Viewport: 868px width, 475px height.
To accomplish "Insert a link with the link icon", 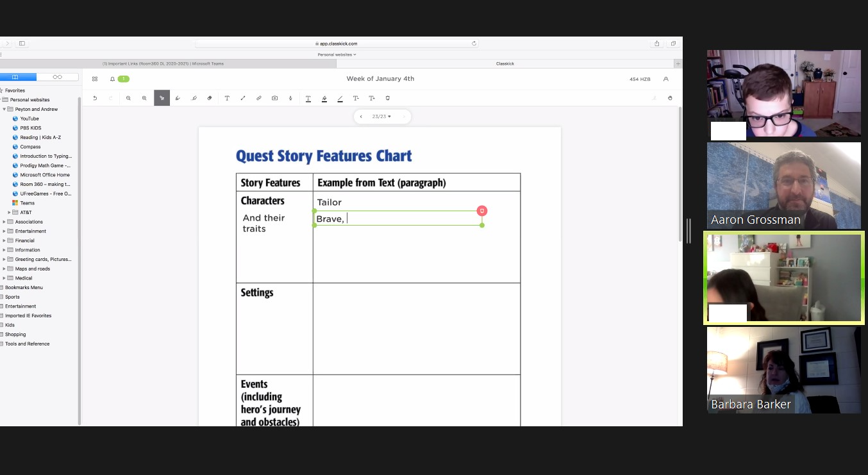I will 259,98.
